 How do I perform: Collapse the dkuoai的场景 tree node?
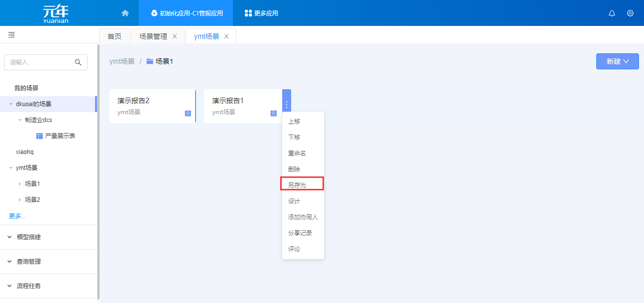[11, 104]
